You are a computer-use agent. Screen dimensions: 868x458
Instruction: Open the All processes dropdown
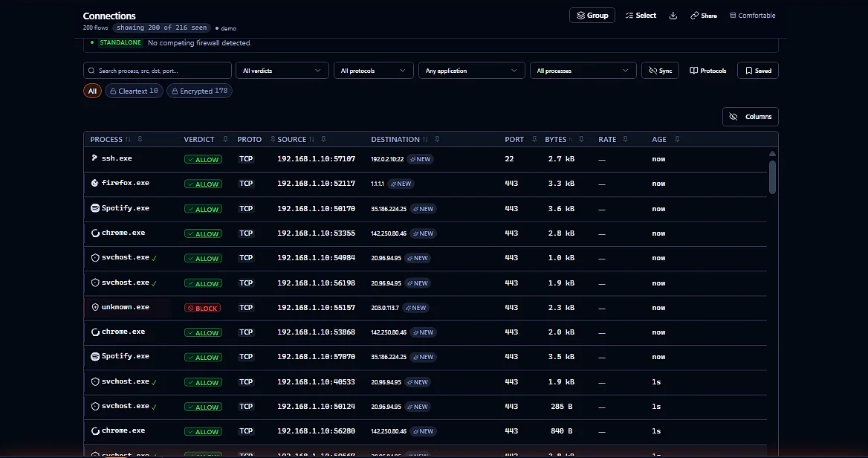click(x=583, y=71)
